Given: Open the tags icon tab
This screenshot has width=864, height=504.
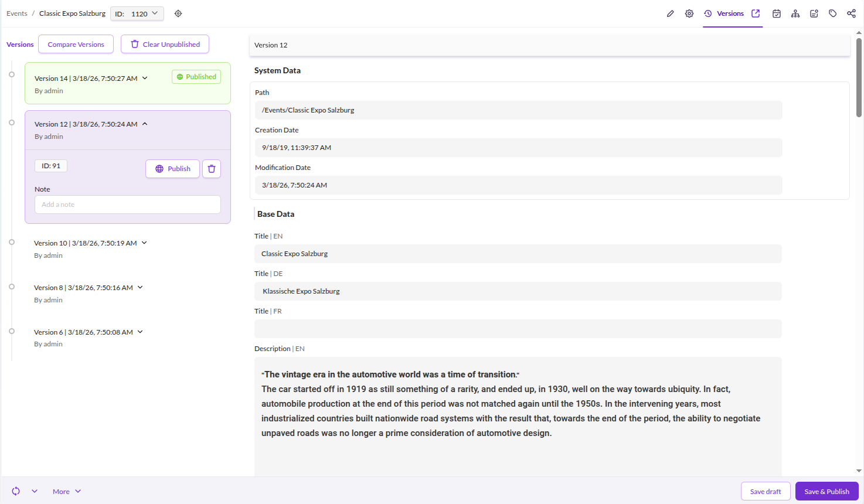Looking at the screenshot, I should 832,13.
